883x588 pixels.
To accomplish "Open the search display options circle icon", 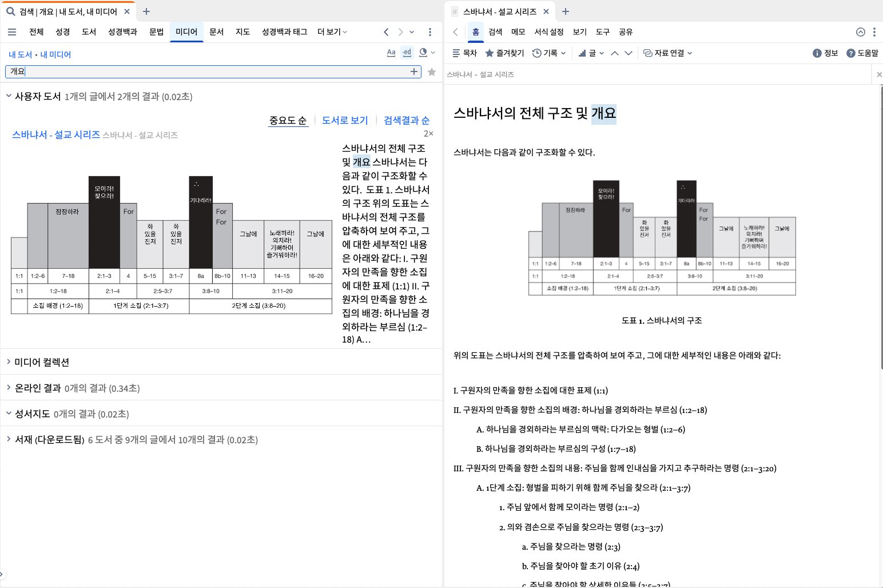I will 423,53.
